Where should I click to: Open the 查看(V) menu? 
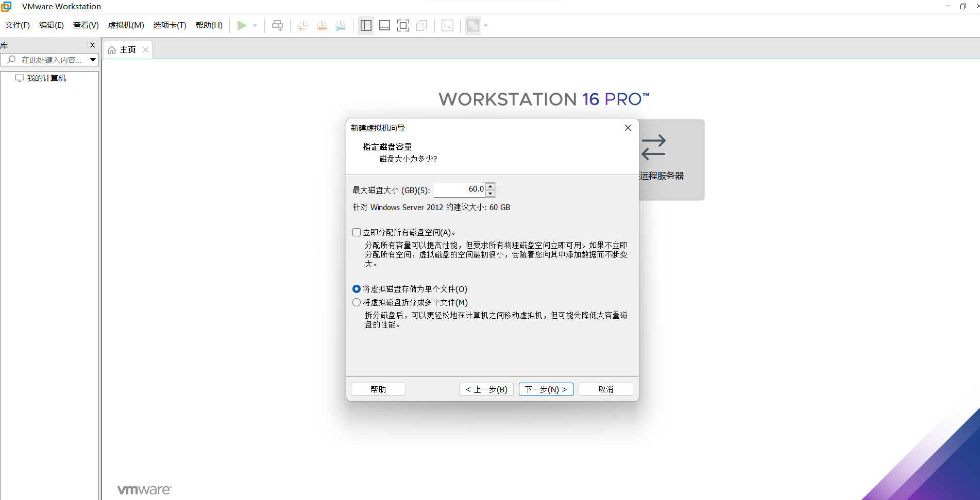point(86,25)
